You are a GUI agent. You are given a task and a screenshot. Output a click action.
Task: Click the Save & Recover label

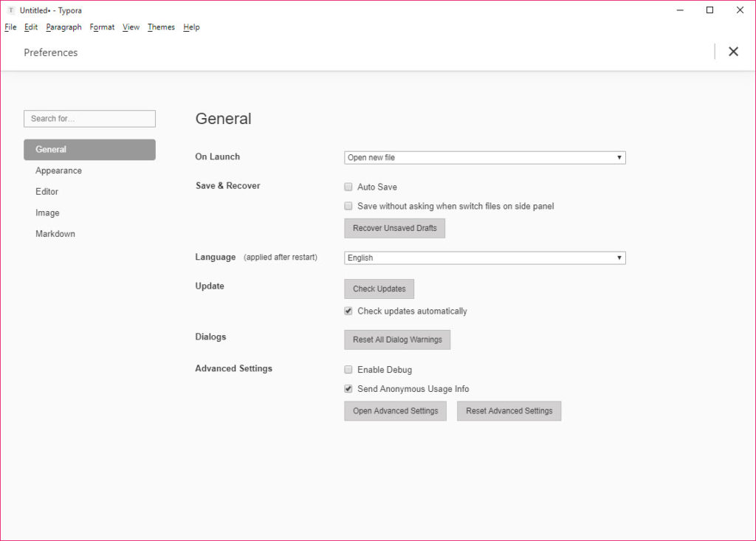tap(227, 186)
